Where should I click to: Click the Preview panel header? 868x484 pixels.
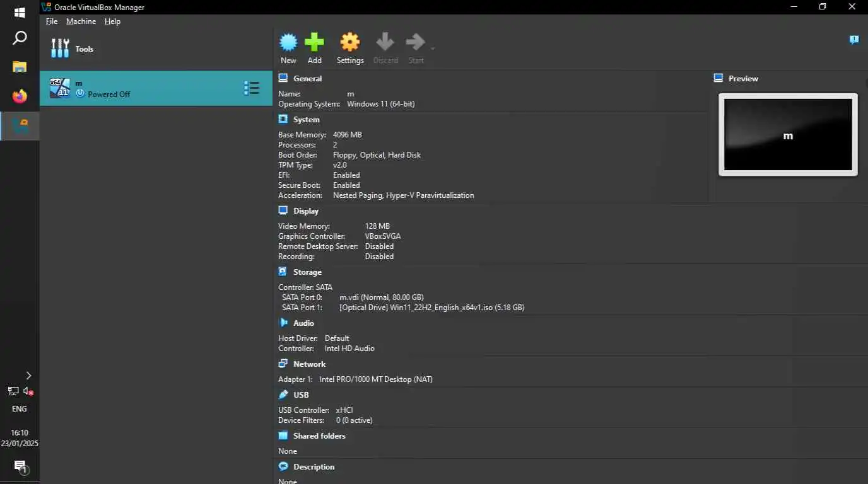pyautogui.click(x=743, y=79)
